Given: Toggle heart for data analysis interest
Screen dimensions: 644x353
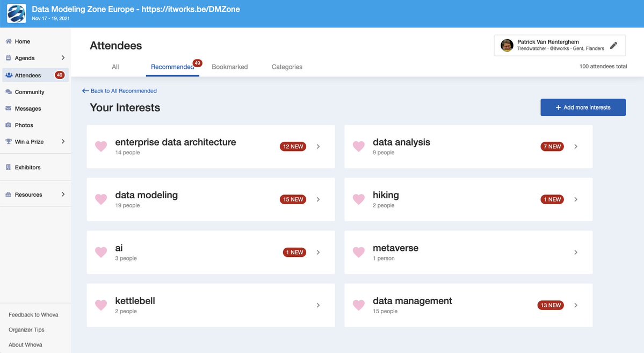Looking at the screenshot, I should click(x=359, y=146).
